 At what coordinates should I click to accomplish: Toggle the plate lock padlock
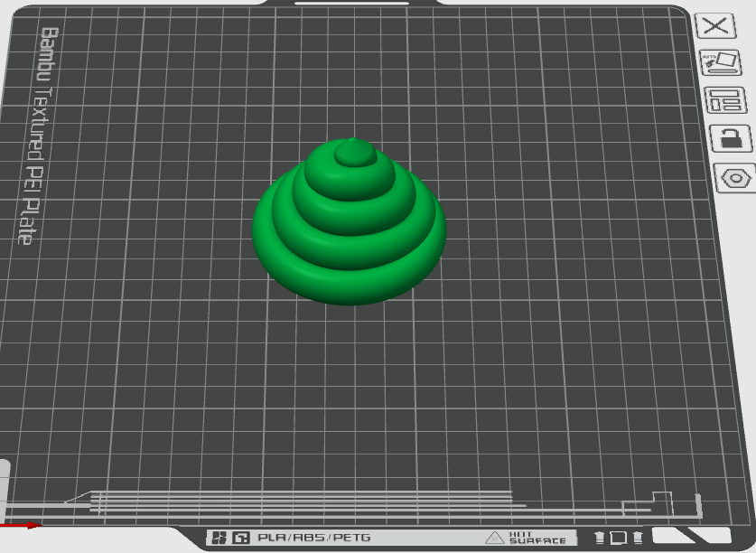pos(732,138)
